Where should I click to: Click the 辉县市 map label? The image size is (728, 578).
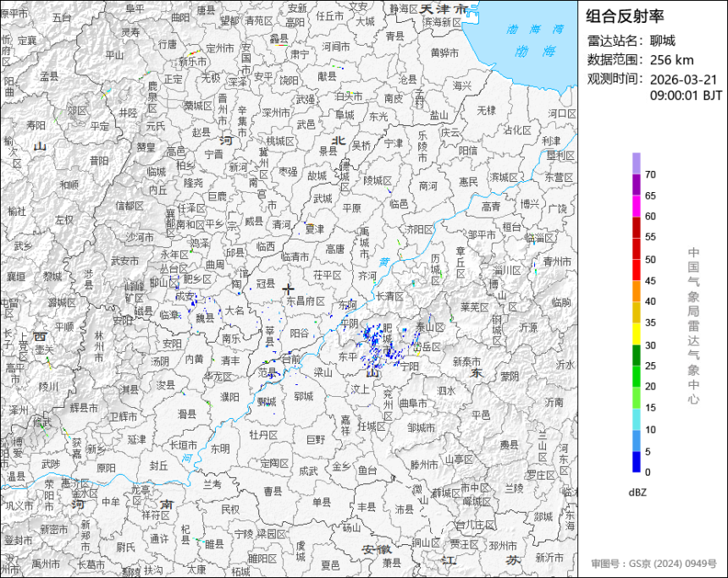(x=84, y=408)
